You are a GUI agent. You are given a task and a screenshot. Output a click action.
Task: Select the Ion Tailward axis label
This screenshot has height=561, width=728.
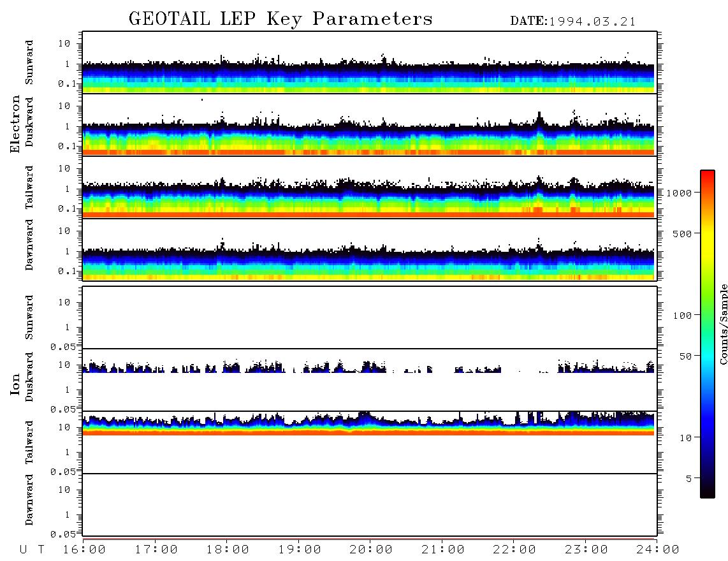29,442
